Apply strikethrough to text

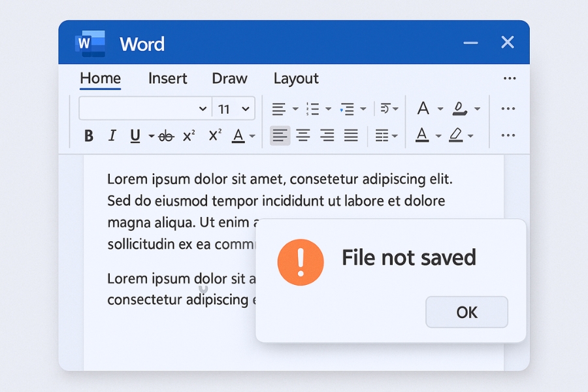[166, 136]
